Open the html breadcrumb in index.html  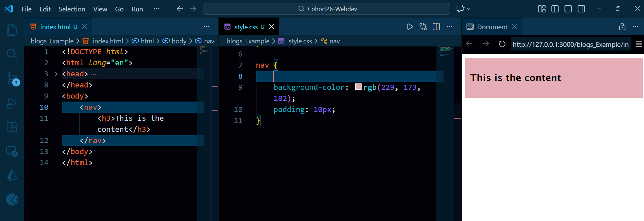pos(143,41)
